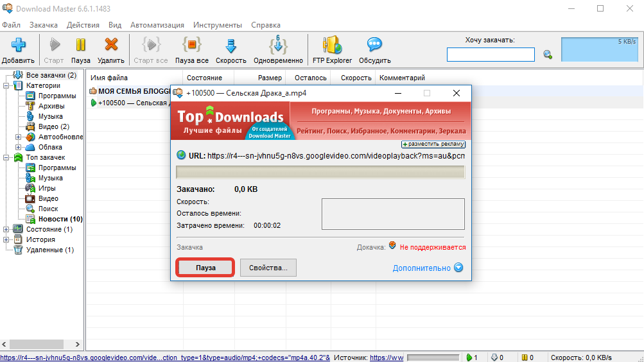The width and height of the screenshot is (644, 362).
Task: Minimize the +100500 download dialog
Action: [x=397, y=93]
